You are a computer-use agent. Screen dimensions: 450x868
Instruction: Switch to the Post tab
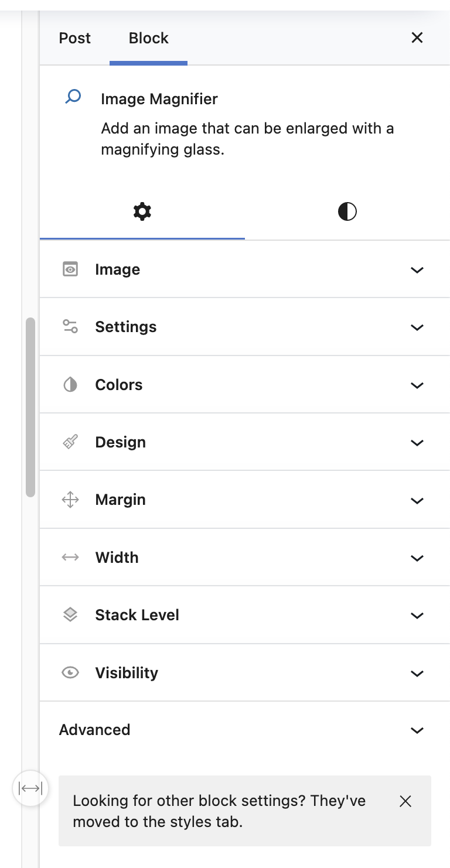click(74, 37)
